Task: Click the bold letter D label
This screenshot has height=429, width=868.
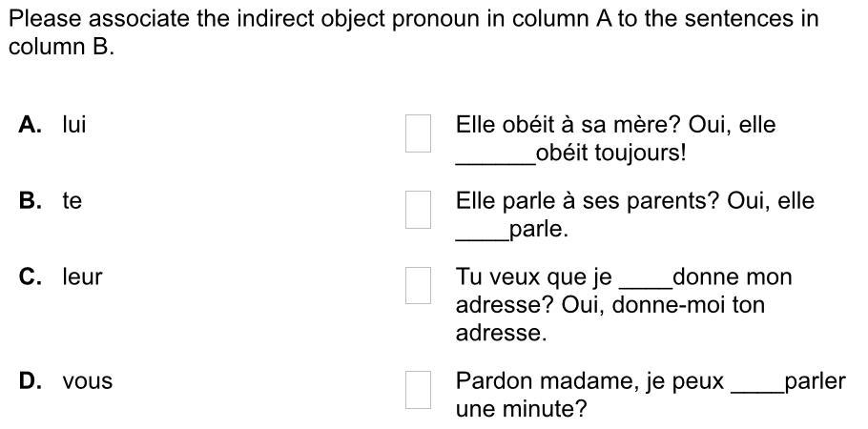Action: tap(31, 381)
